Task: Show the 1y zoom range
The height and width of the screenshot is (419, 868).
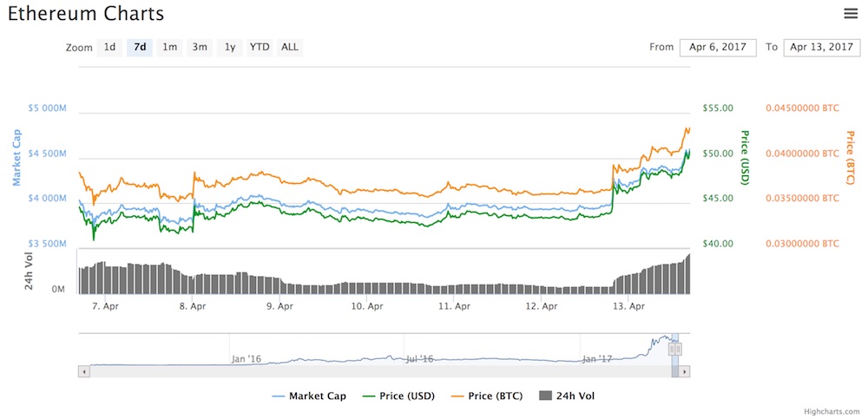Action: click(x=230, y=48)
